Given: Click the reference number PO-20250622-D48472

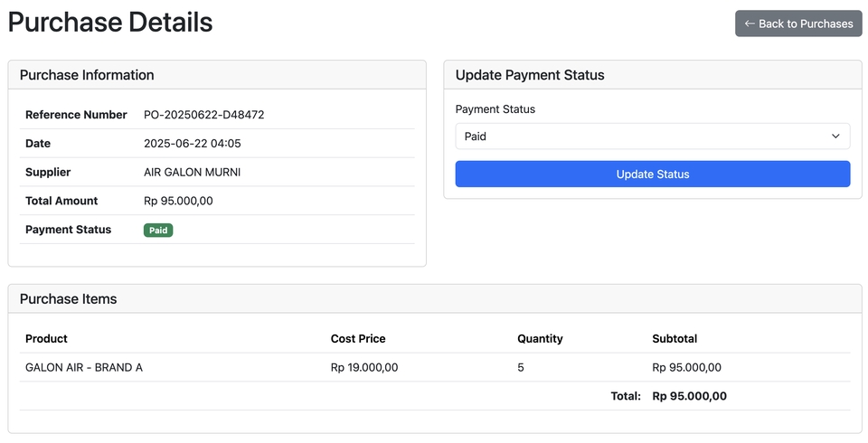Looking at the screenshot, I should [x=203, y=115].
